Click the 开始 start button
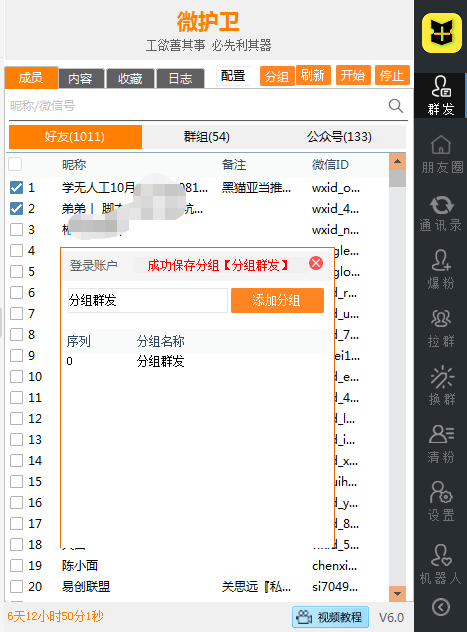 pyautogui.click(x=353, y=75)
